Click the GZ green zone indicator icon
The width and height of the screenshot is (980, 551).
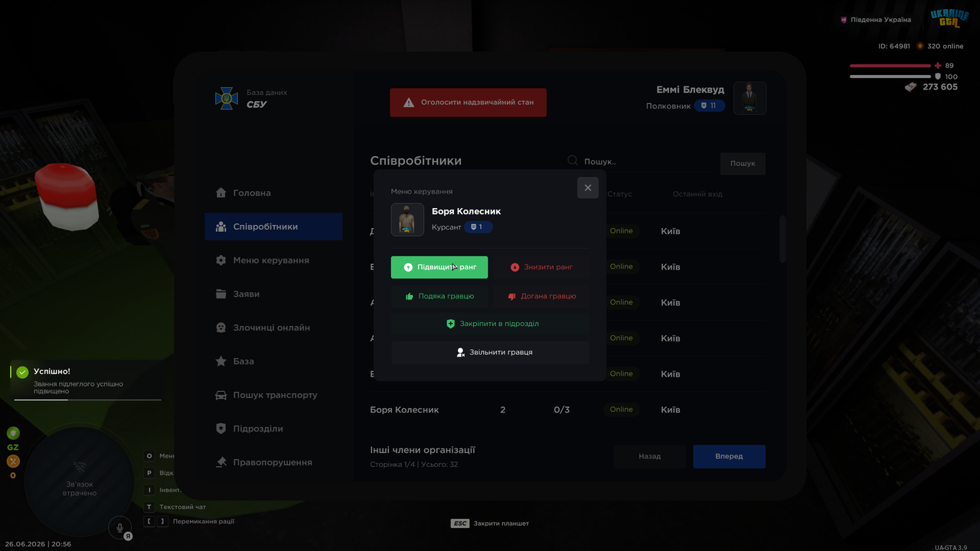tap(13, 433)
